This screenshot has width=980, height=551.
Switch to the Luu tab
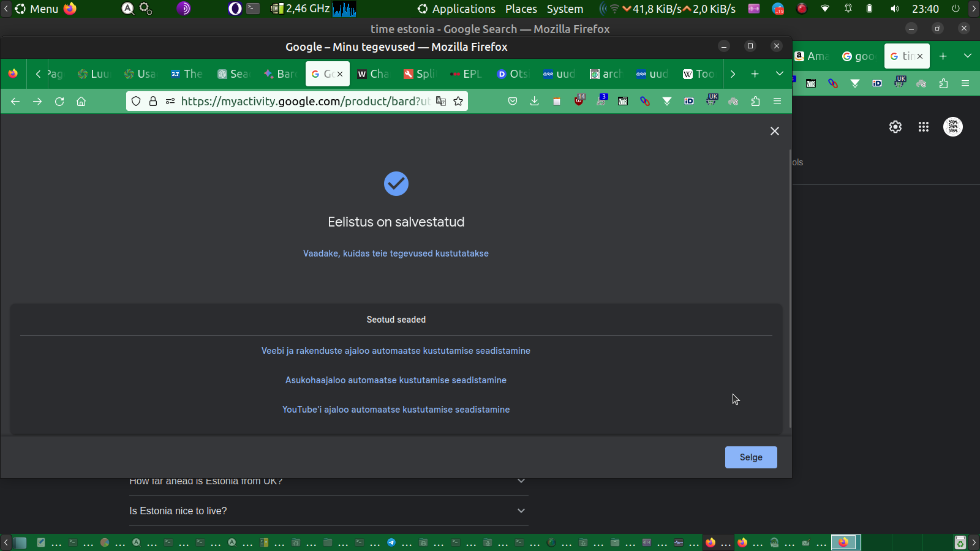(x=94, y=74)
